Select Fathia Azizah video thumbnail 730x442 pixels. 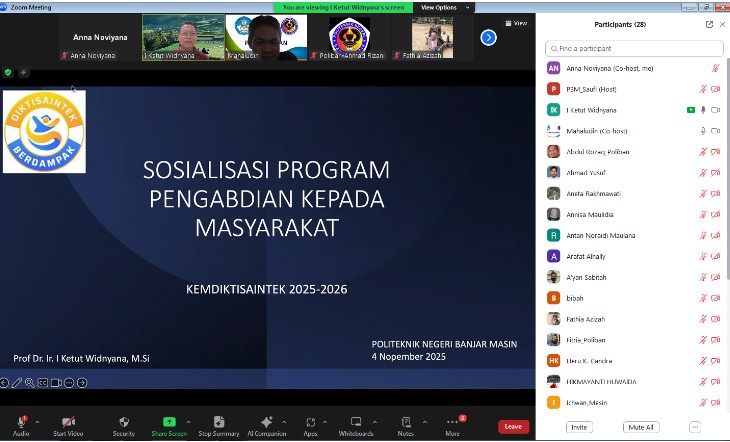click(x=433, y=37)
